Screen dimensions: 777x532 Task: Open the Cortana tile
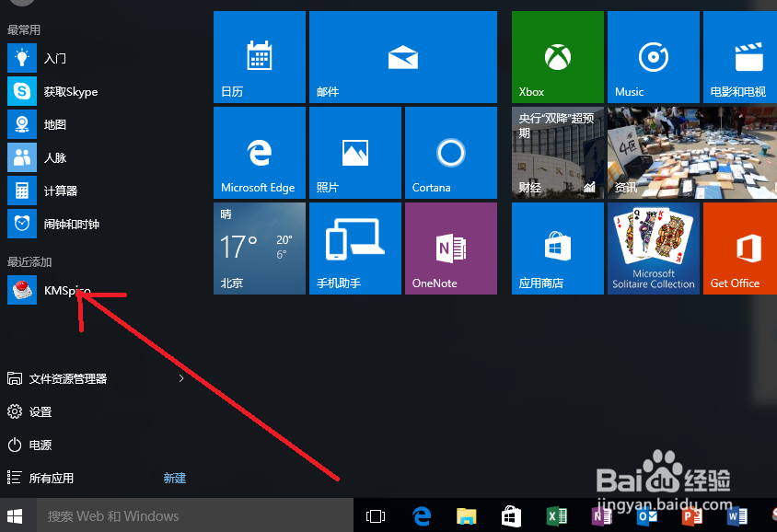coord(451,153)
